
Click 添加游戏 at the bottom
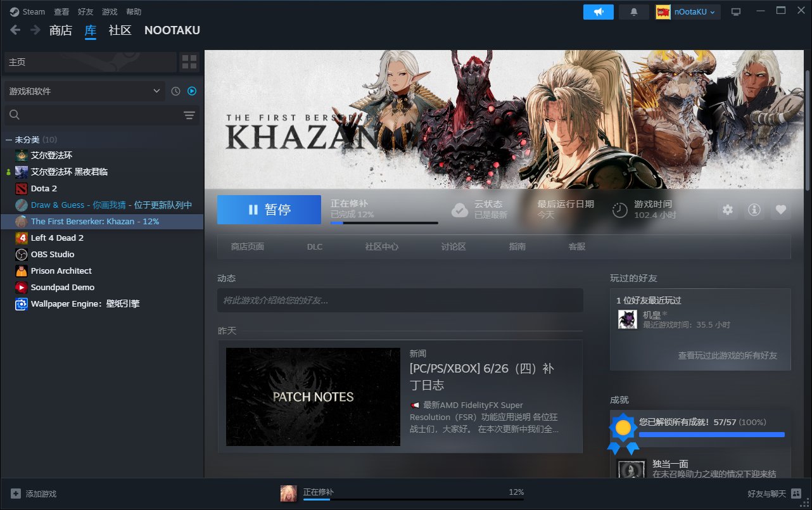pyautogui.click(x=34, y=494)
